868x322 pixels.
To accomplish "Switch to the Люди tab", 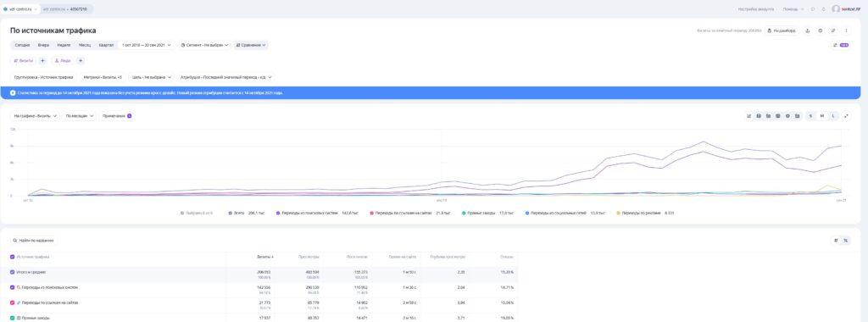I will (x=63, y=60).
